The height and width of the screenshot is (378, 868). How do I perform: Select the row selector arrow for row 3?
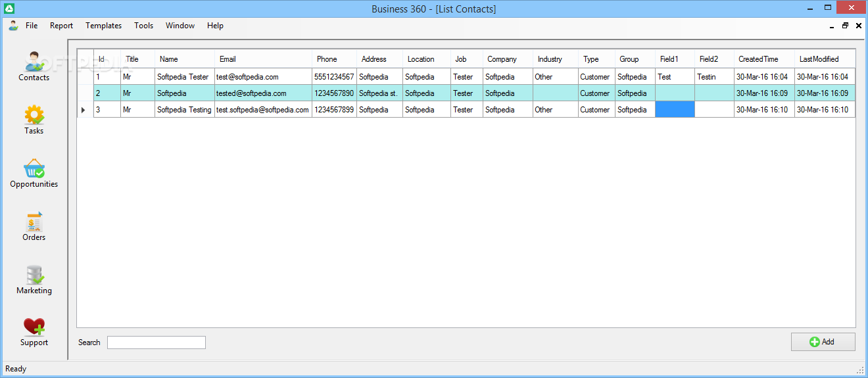tap(85, 110)
